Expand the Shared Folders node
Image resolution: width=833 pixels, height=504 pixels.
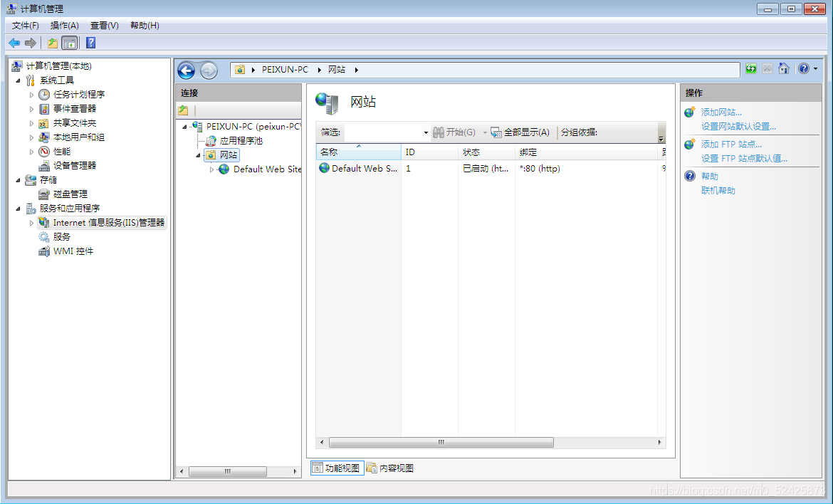32,123
